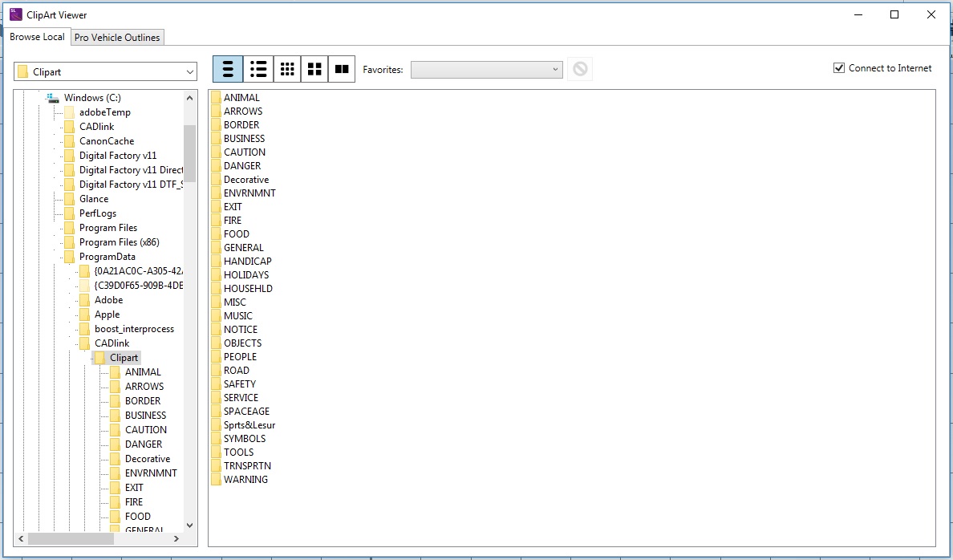The height and width of the screenshot is (560, 953).
Task: Select the small thumbnails grid view
Action: click(286, 70)
